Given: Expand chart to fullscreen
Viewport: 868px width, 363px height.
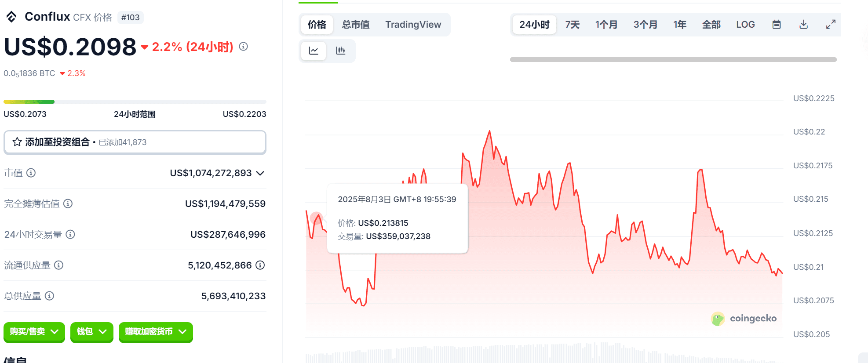Looking at the screenshot, I should 830,25.
